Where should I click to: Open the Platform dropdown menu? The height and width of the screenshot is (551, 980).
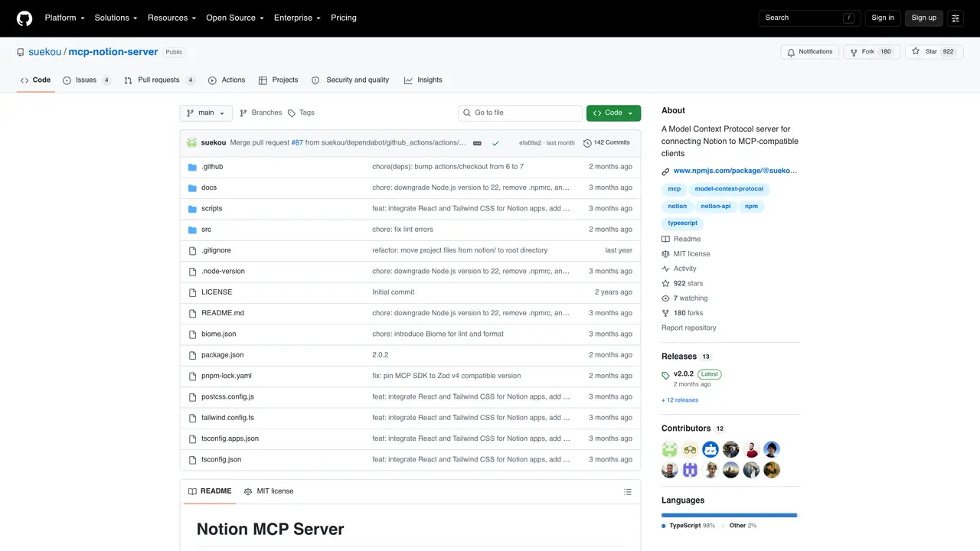64,18
